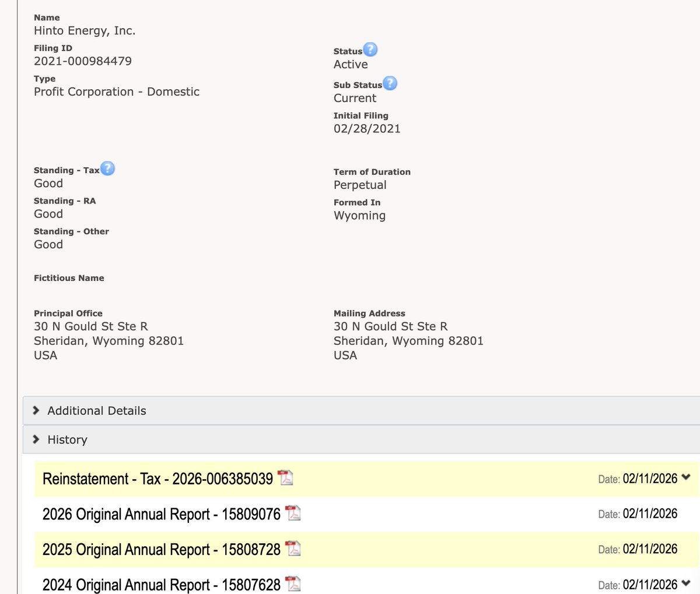Open the 2025 Original Annual Report PDF icon
Viewport: 700px width, 594px height.
click(x=293, y=549)
